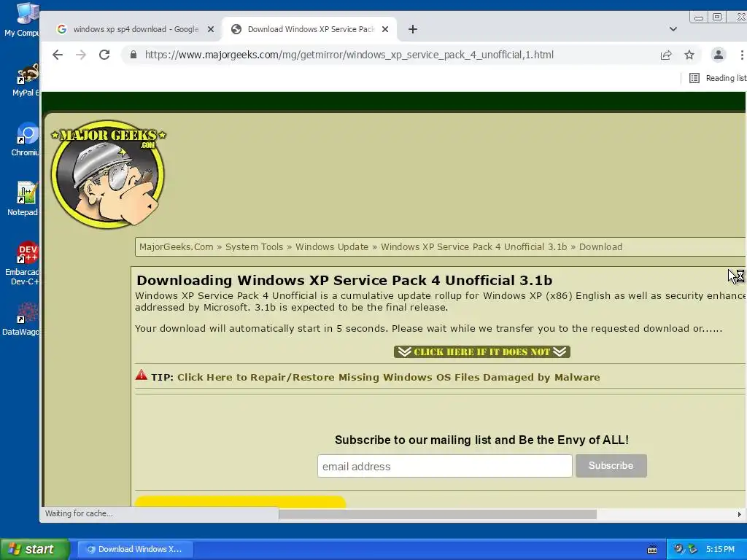The image size is (747, 560).
Task: Open Windows XP Service Pack 4 Unofficial 3.1b breadcrumb
Action: pos(473,246)
